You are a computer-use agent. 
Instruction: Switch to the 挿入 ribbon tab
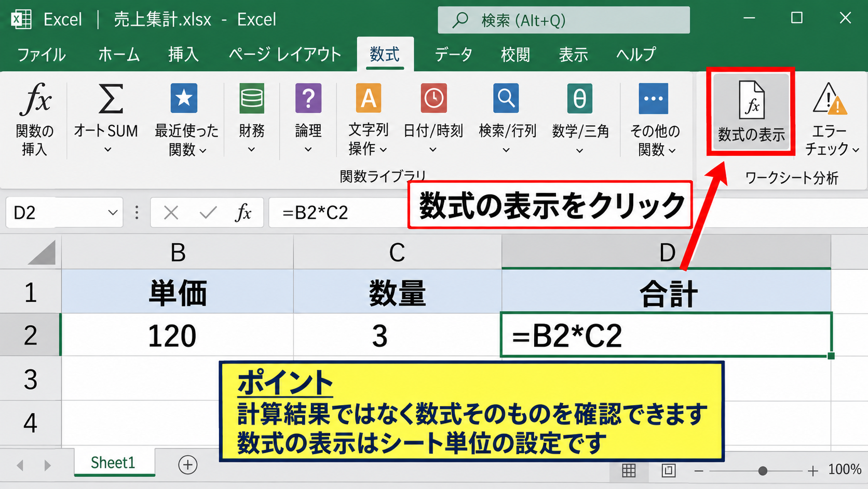183,54
